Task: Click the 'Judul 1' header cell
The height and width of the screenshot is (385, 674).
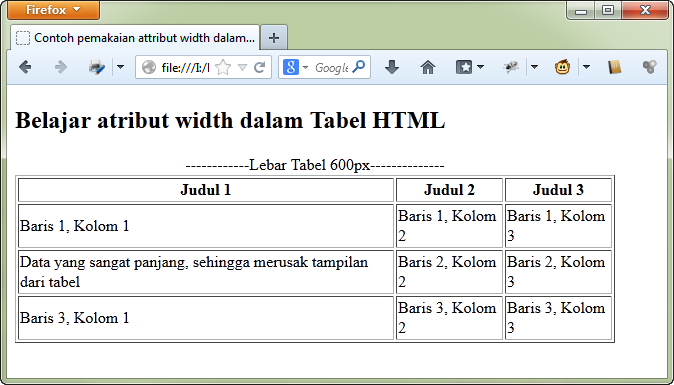Action: 206,190
